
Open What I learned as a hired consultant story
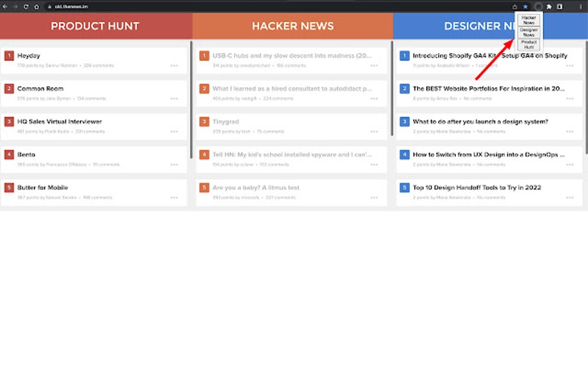(x=292, y=88)
